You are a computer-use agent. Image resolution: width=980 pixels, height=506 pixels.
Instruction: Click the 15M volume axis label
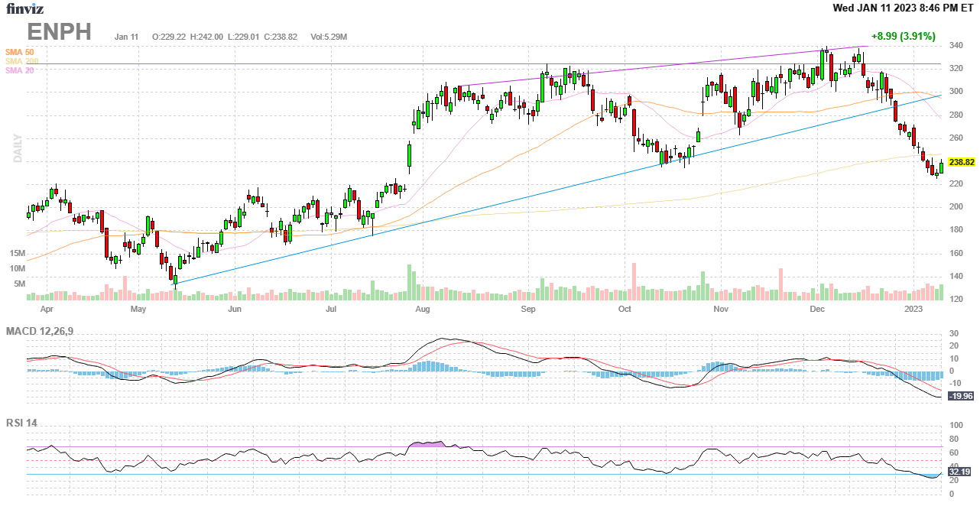pos(18,253)
